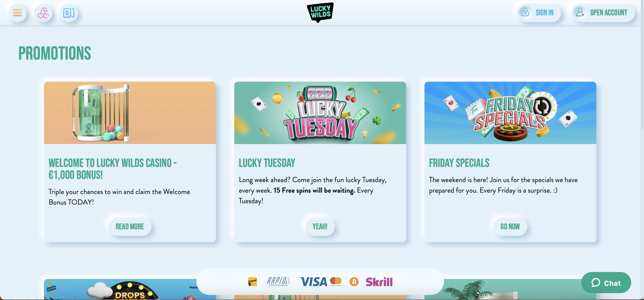The image size is (644, 300).
Task: Open the Chat widget
Action: tap(606, 283)
